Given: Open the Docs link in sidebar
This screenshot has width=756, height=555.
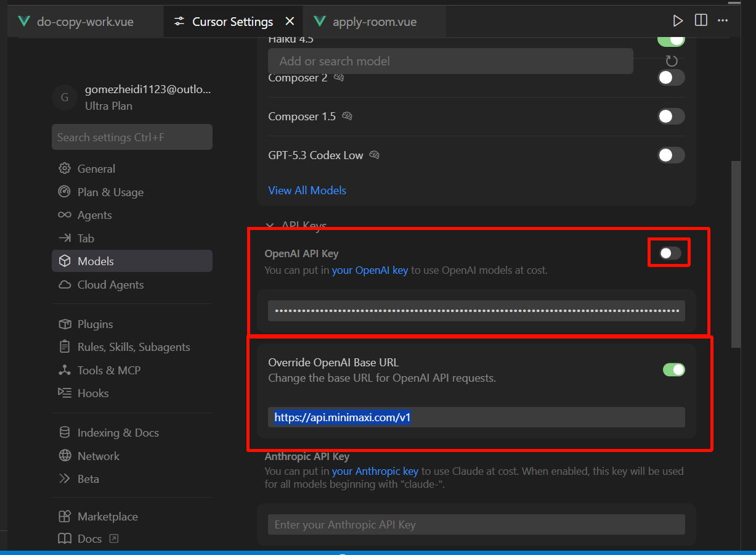Looking at the screenshot, I should pyautogui.click(x=89, y=538).
